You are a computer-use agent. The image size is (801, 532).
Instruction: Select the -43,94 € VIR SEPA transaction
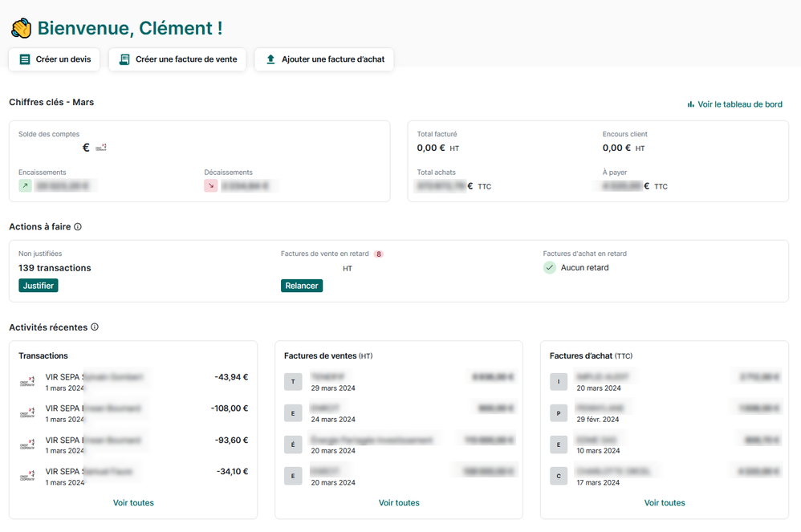[x=133, y=382]
